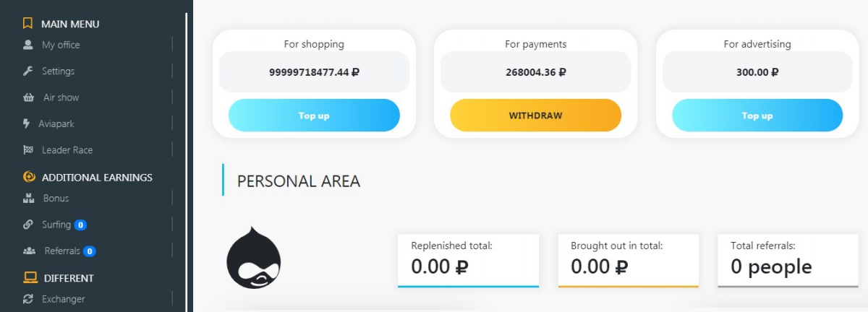
Task: Click the Surfing chain link icon
Action: click(28, 225)
